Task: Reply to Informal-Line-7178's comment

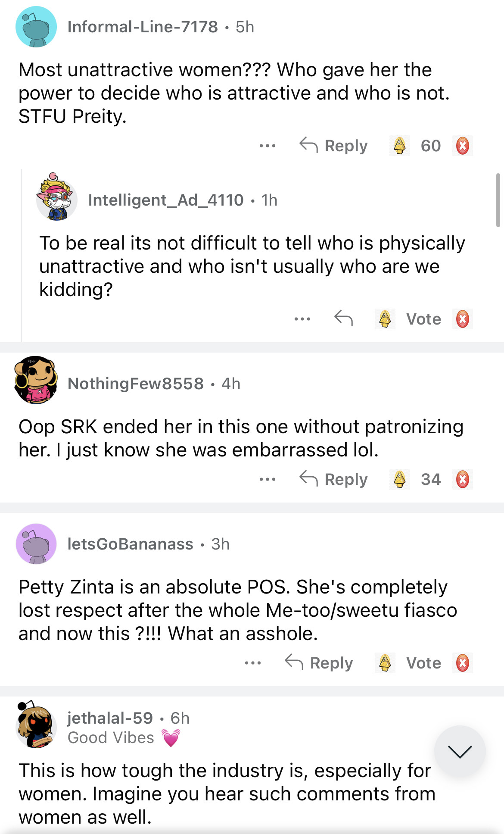Action: pos(333,146)
